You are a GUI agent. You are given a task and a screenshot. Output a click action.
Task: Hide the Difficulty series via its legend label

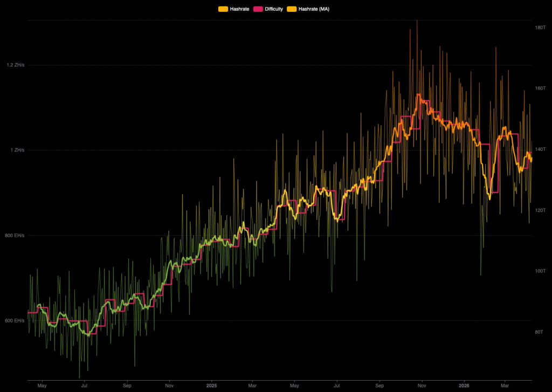coord(273,9)
